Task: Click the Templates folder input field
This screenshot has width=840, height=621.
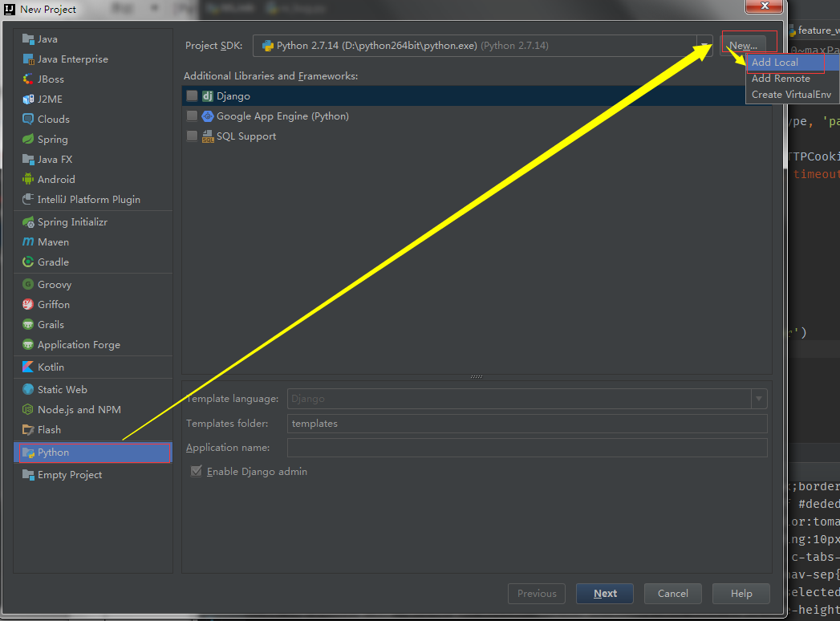Action: coord(527,424)
